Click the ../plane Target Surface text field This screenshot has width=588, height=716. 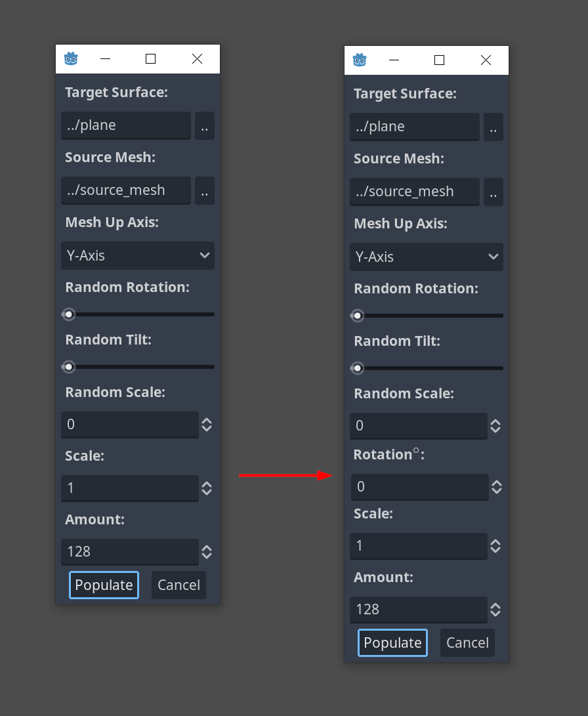pos(125,125)
